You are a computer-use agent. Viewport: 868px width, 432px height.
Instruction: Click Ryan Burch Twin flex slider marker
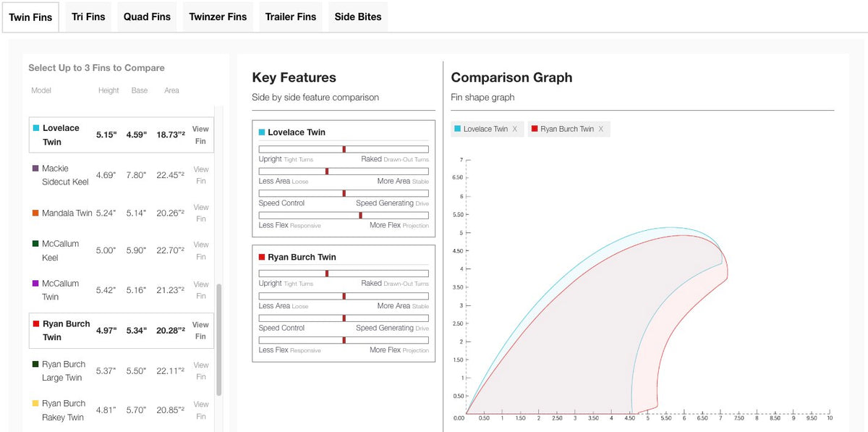point(344,340)
